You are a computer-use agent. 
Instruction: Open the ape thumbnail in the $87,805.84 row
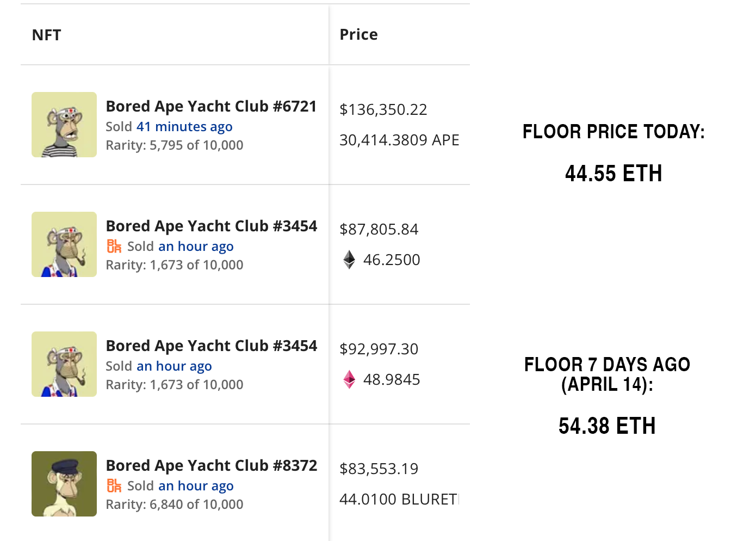[64, 244]
